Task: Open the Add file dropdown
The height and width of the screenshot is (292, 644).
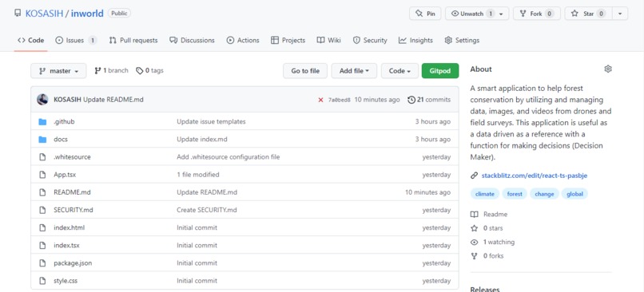Action: pyautogui.click(x=355, y=71)
